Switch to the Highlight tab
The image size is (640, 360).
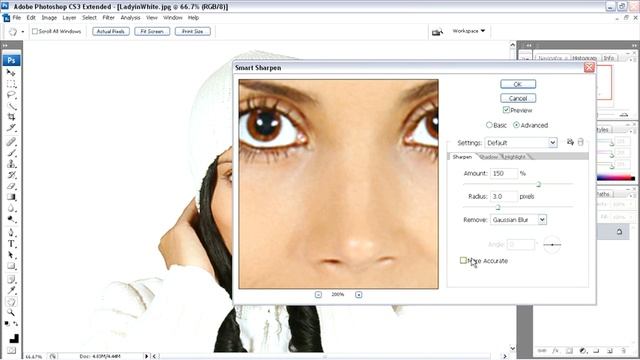pyautogui.click(x=515, y=157)
